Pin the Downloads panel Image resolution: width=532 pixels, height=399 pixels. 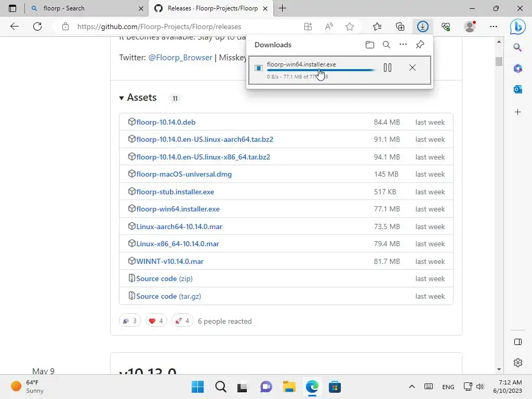(x=420, y=45)
